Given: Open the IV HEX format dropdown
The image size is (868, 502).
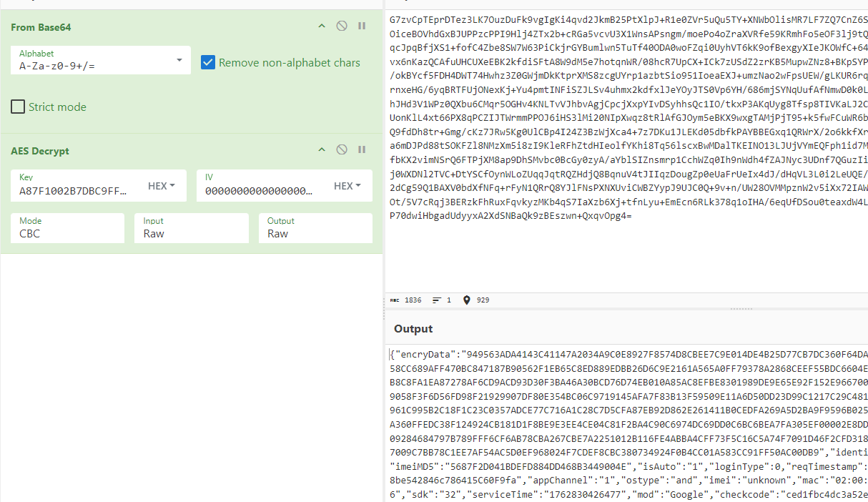Looking at the screenshot, I should click(347, 186).
